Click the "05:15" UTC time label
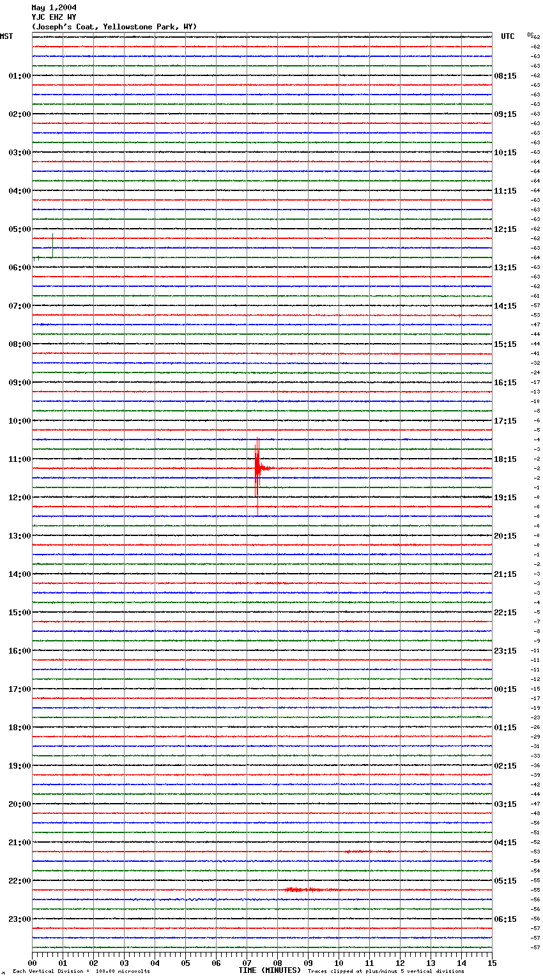Viewport: 543px width, 980px height. click(505, 881)
